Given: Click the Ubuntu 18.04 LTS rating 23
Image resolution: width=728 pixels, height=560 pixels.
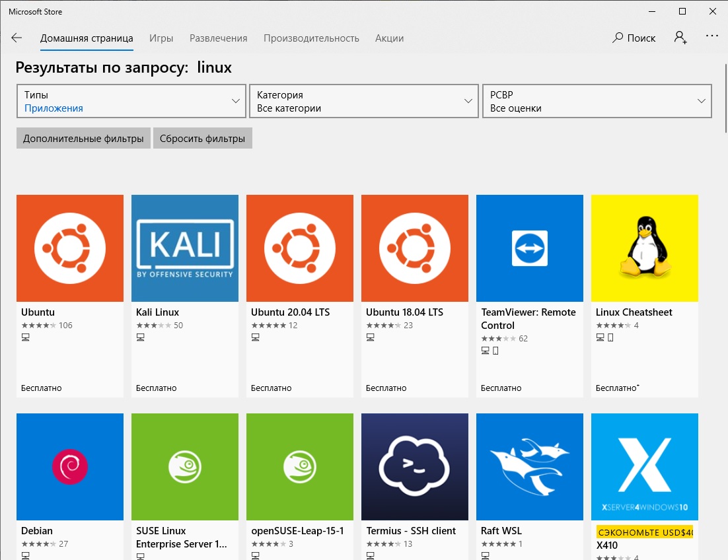Looking at the screenshot, I should point(390,326).
